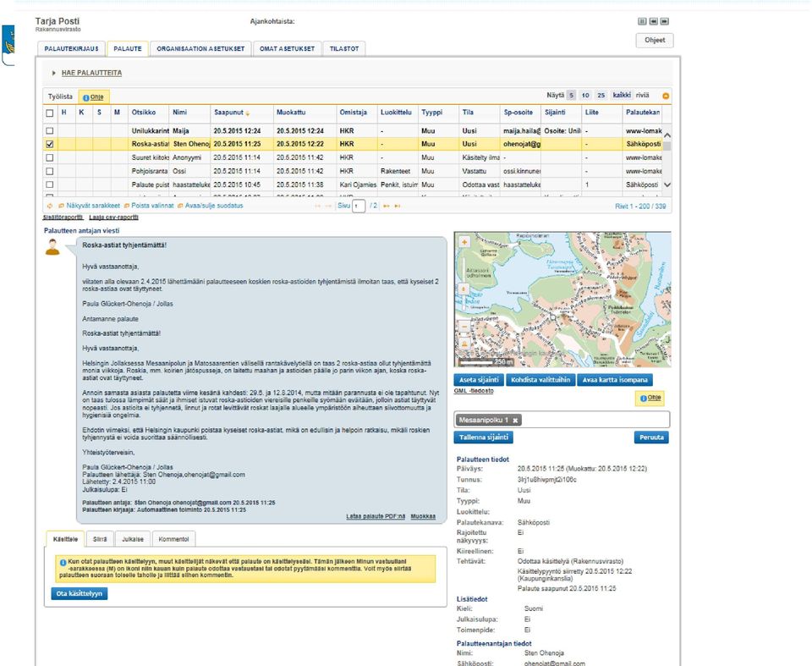The width and height of the screenshot is (812, 666).
Task: Open the Palaute tab
Action: coord(128,49)
